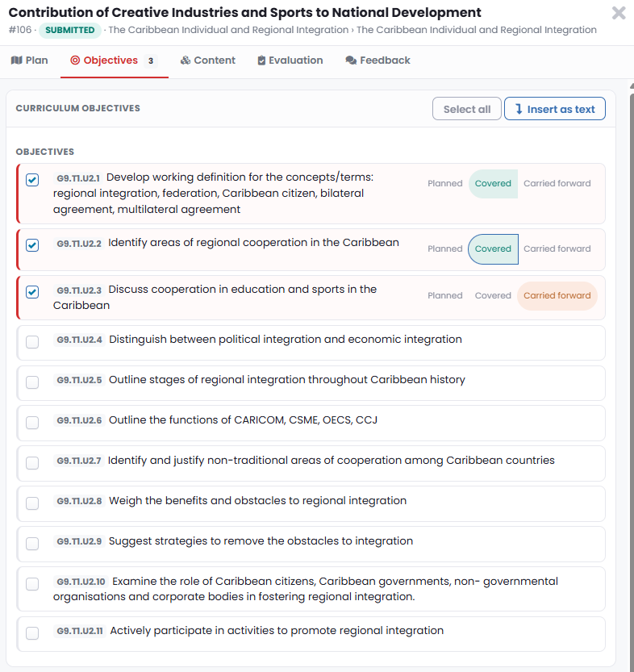This screenshot has width=634, height=672.
Task: Click the map icon on Plan tab
Action: [16, 61]
